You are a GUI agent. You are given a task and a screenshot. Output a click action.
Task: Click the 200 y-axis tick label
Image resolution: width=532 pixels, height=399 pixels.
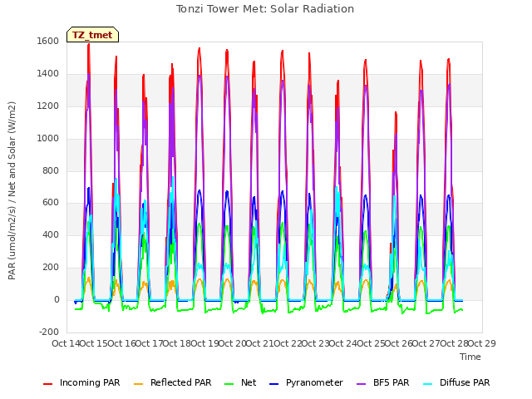51,267
